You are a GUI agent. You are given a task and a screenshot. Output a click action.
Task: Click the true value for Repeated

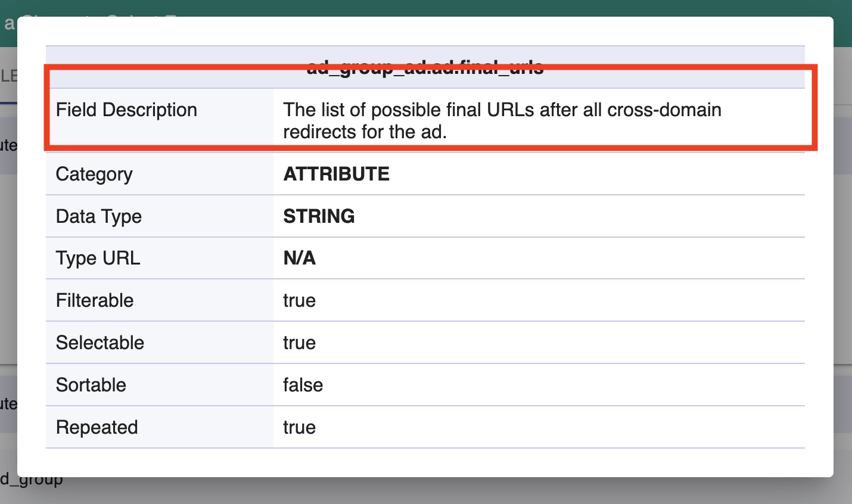(x=299, y=428)
